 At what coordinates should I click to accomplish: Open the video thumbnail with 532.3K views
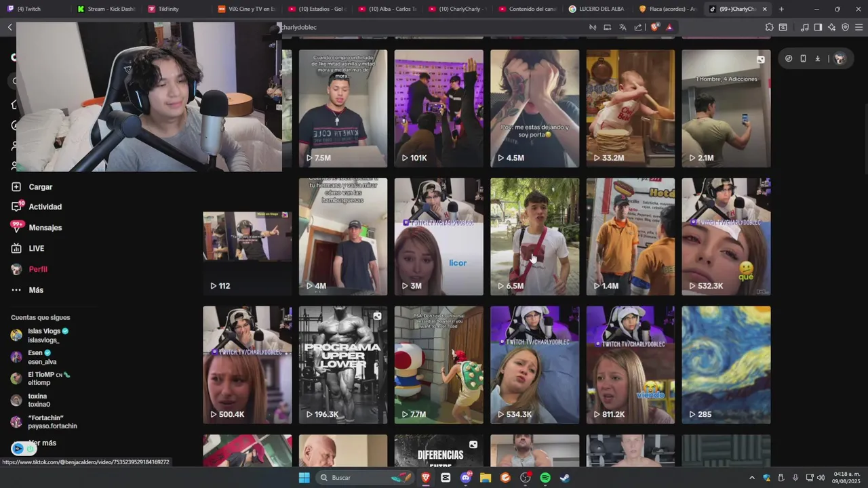(726, 237)
